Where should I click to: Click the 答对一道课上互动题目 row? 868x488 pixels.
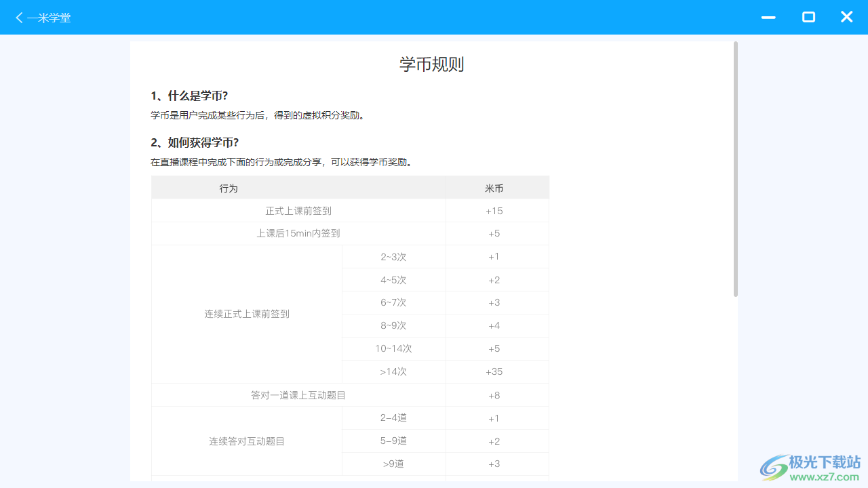point(298,394)
